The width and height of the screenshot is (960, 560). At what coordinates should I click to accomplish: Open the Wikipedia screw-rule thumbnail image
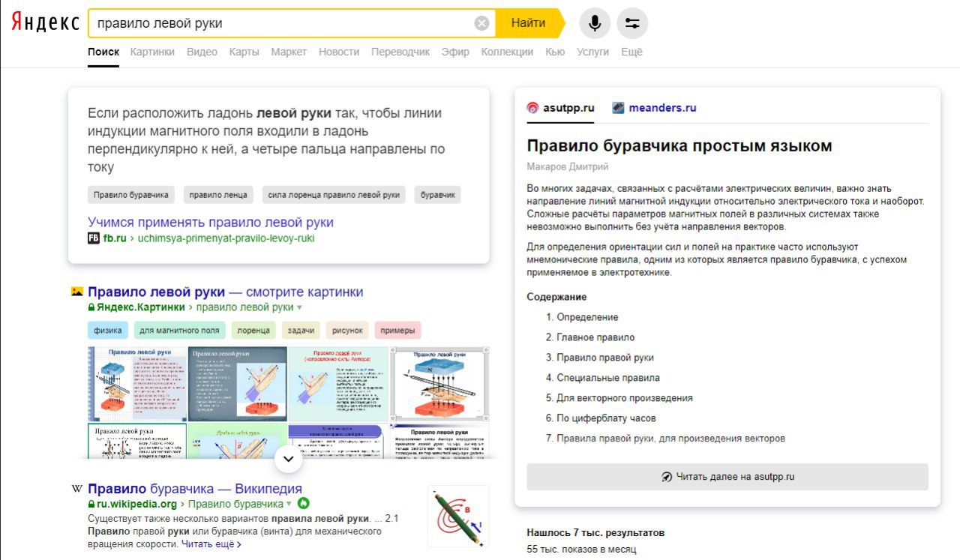tap(458, 517)
